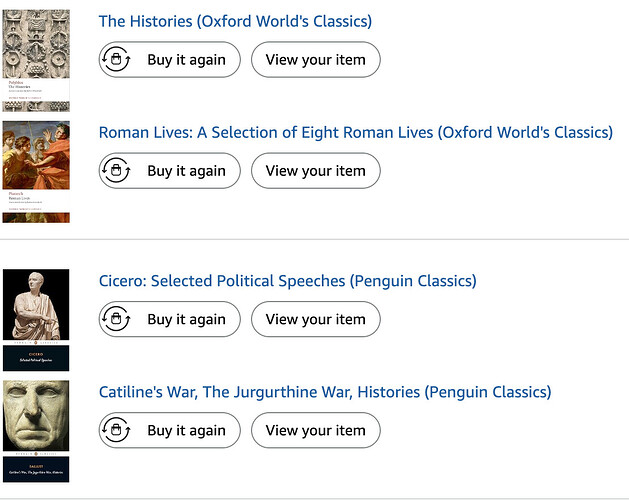629x500 pixels.
Task: Select the Cicero bust cover thumbnail
Action: point(36,319)
